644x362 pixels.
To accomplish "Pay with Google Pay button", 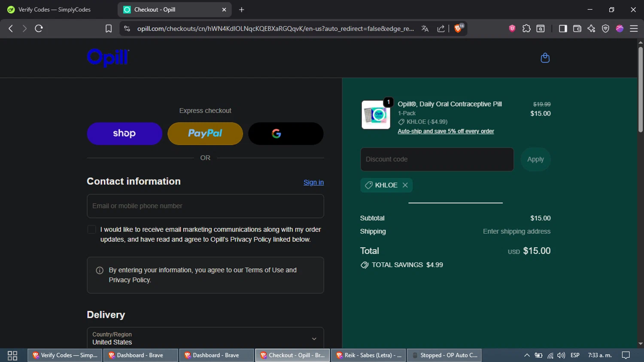I will [x=286, y=134].
